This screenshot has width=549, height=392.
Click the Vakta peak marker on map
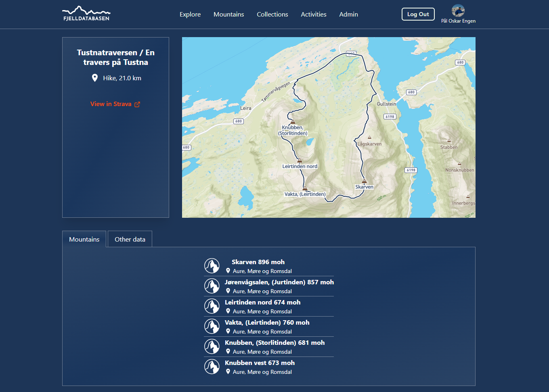(x=305, y=188)
